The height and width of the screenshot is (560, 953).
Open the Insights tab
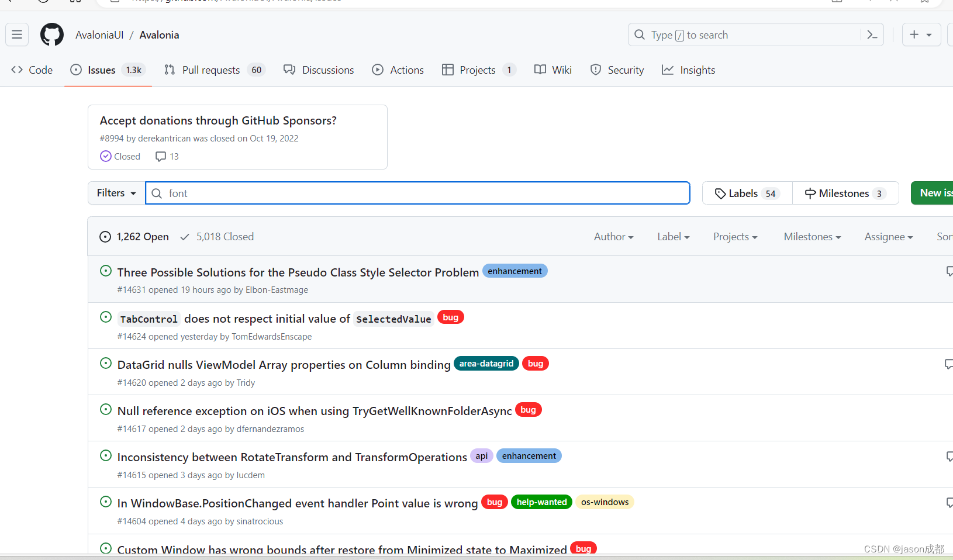tap(688, 70)
